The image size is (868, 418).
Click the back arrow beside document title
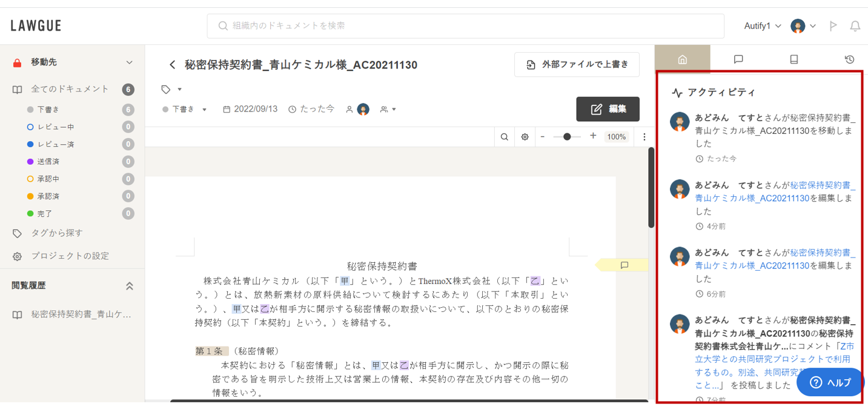[173, 65]
